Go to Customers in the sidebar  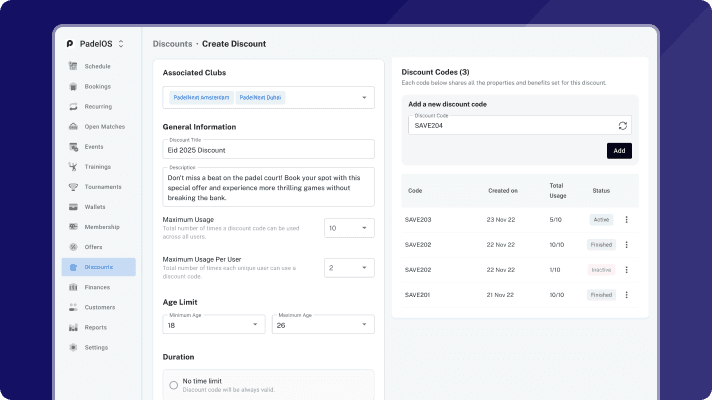pos(99,307)
